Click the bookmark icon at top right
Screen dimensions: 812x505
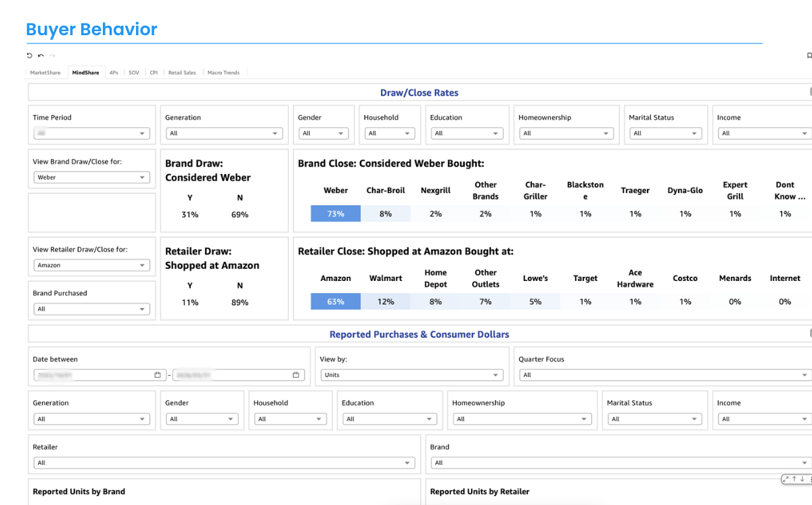point(809,56)
